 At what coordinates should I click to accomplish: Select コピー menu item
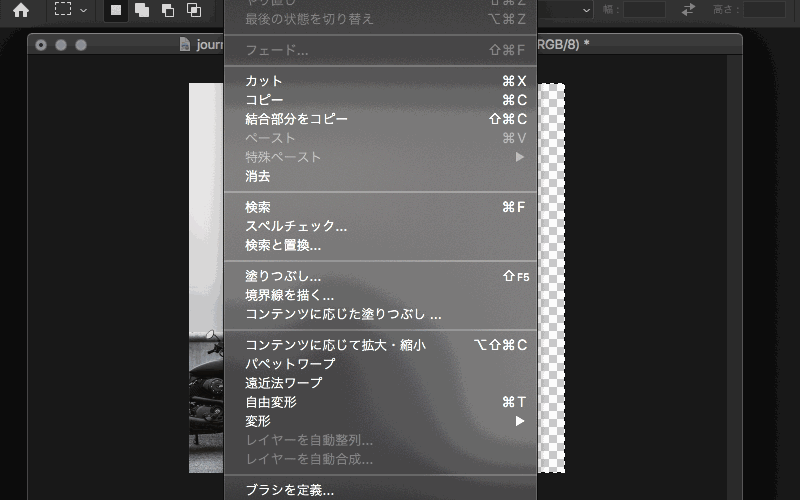tap(381, 100)
